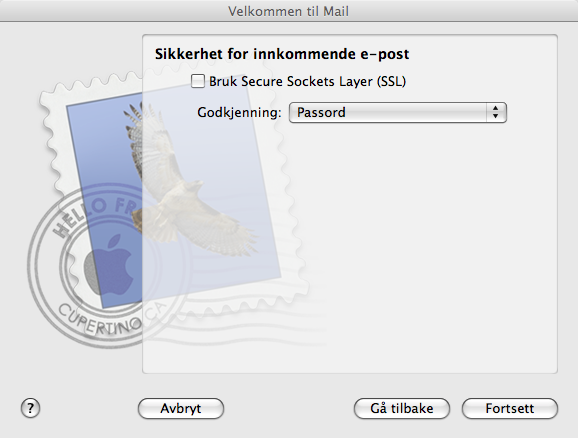Click the 'Sikkerhet for innkommende e-post' heading
Screen dimensions: 578x438
pos(282,54)
